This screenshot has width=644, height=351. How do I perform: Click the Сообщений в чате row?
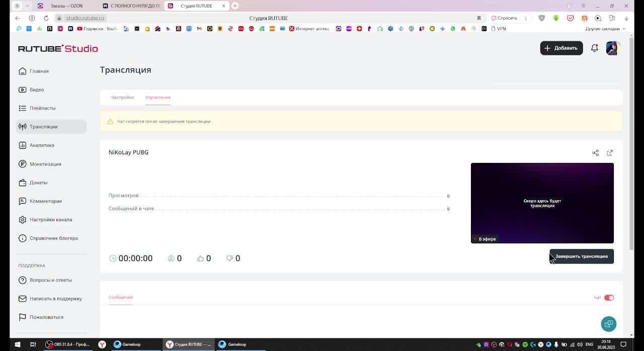point(279,209)
